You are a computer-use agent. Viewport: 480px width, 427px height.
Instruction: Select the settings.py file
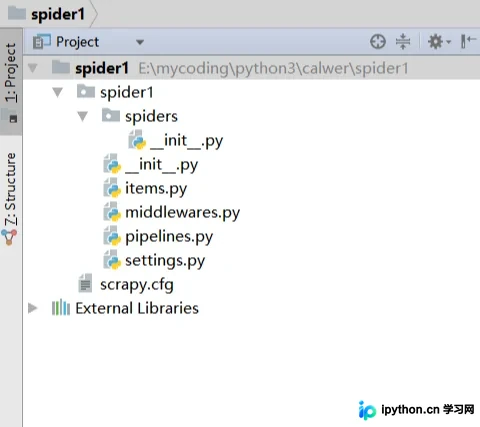[165, 261]
